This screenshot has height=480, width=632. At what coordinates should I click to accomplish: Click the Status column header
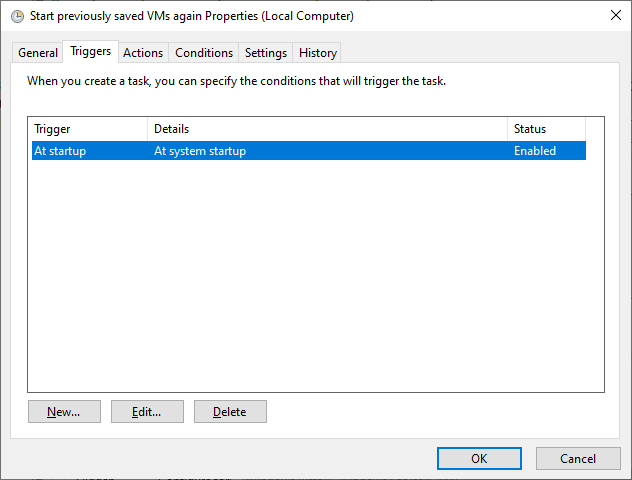546,129
